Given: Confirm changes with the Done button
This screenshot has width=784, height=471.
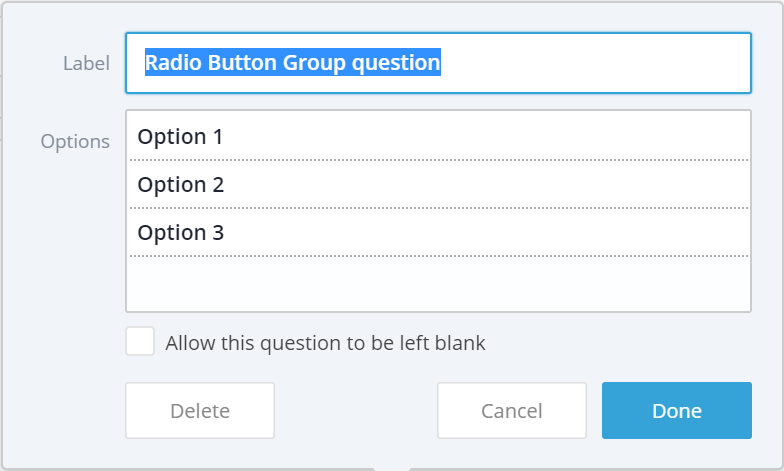Looking at the screenshot, I should pyautogui.click(x=676, y=410).
